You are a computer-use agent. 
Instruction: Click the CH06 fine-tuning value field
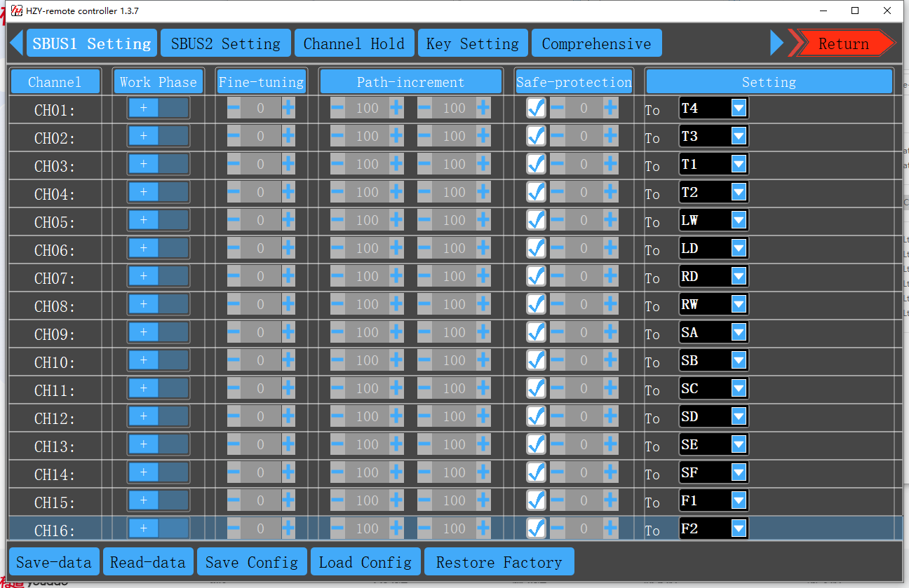(x=260, y=248)
